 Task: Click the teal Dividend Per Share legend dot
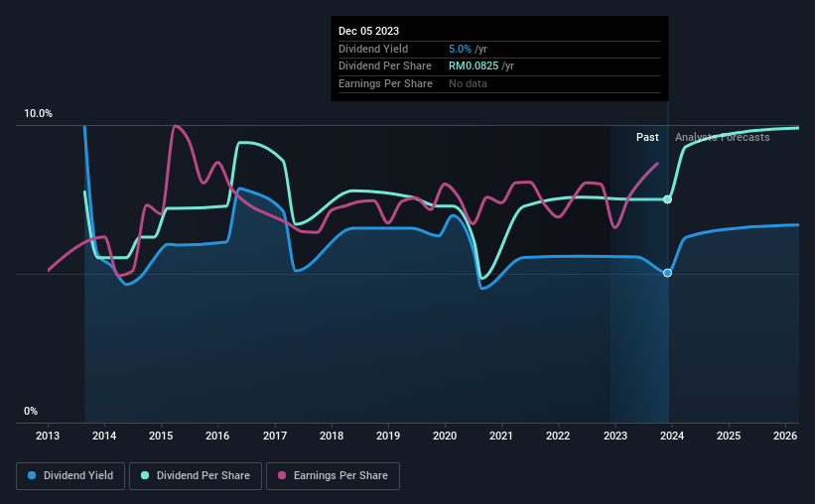[x=145, y=475]
